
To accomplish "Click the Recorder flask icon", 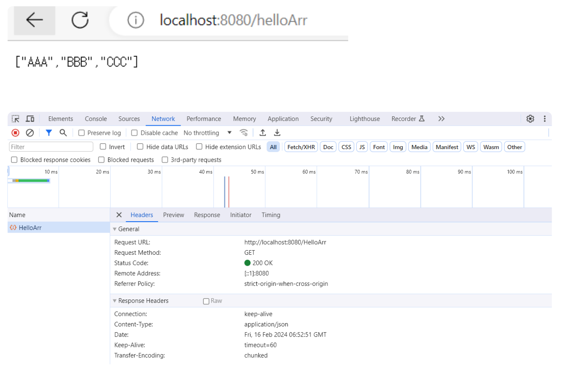I will click(422, 119).
